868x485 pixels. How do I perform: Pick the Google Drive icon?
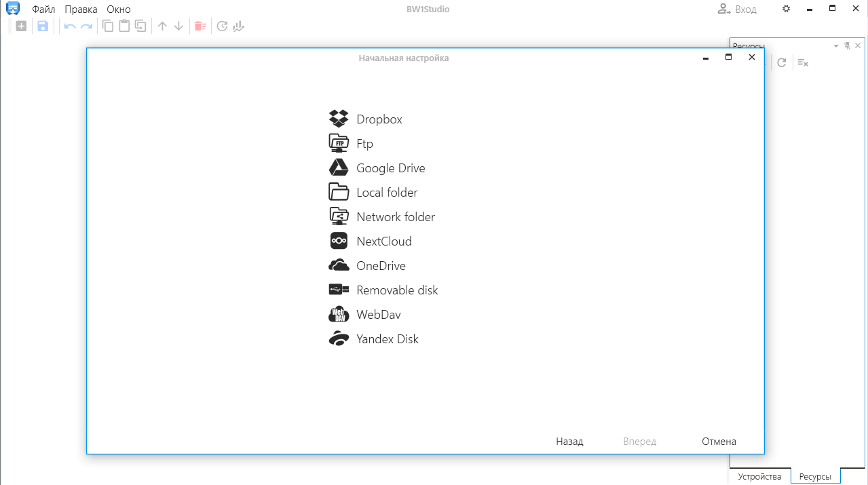point(339,168)
